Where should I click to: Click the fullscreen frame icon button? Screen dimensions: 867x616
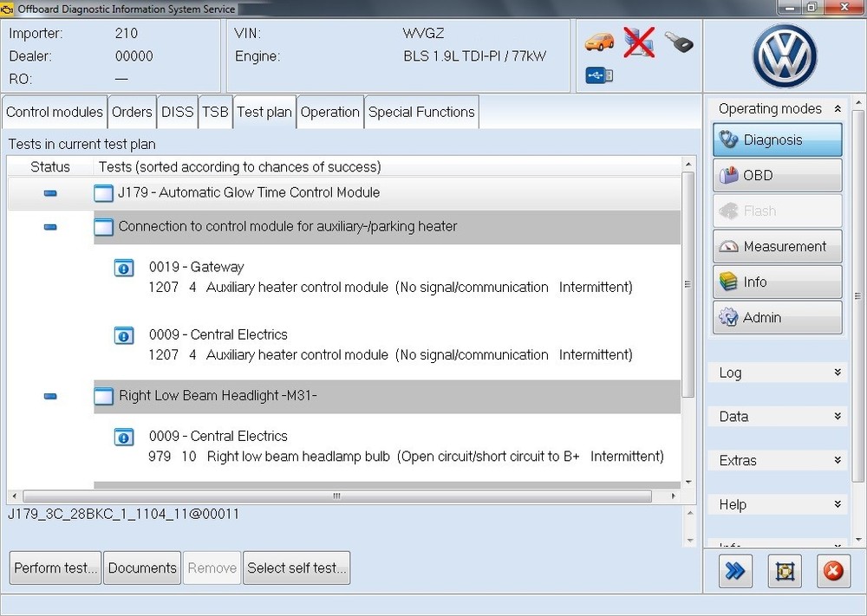785,571
